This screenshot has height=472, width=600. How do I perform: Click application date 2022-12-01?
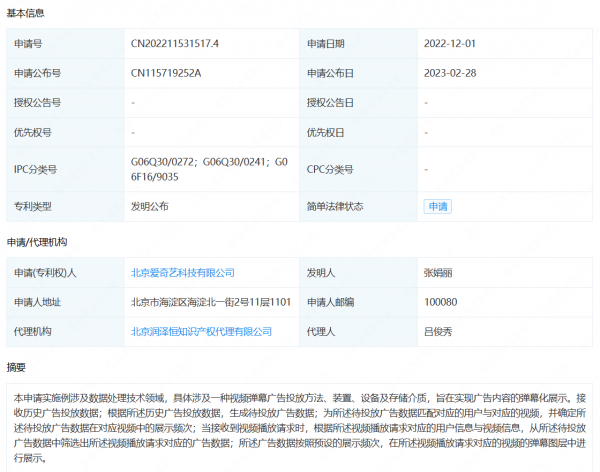click(450, 44)
